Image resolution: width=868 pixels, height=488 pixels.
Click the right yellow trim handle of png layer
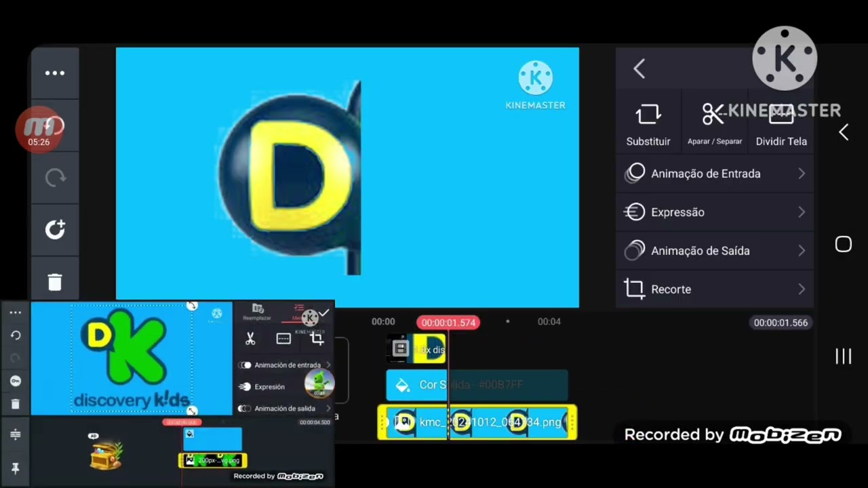tap(572, 422)
